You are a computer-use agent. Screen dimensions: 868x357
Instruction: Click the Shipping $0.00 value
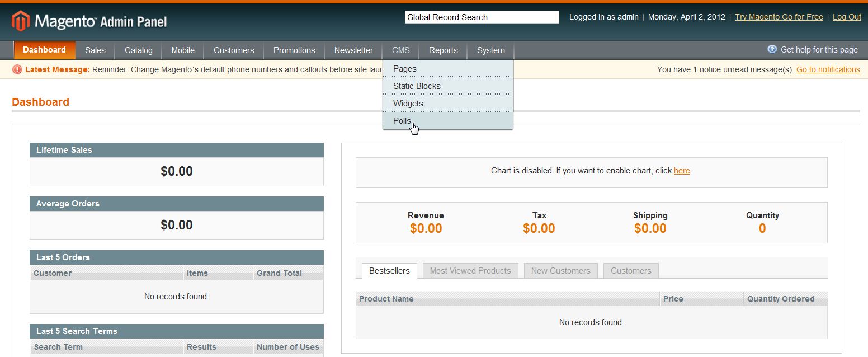tap(650, 228)
